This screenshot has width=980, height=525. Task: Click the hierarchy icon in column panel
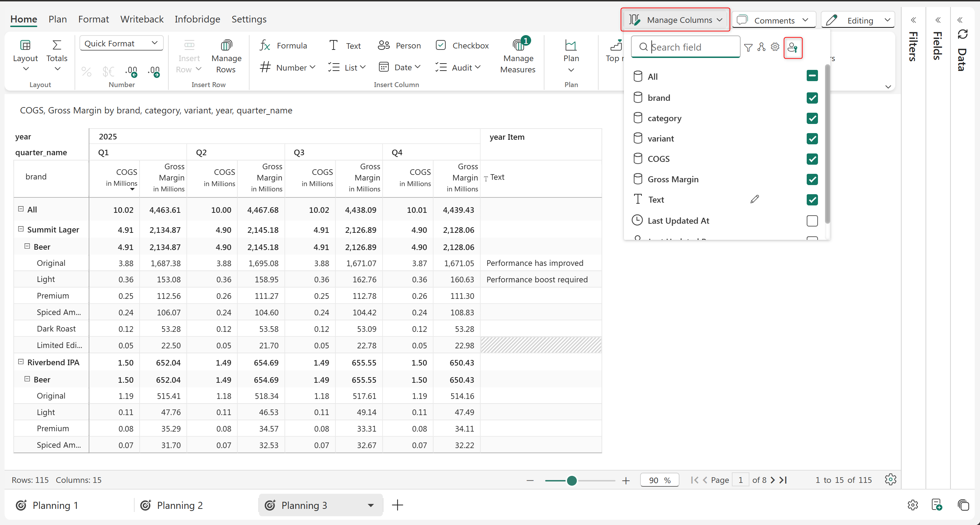point(761,47)
